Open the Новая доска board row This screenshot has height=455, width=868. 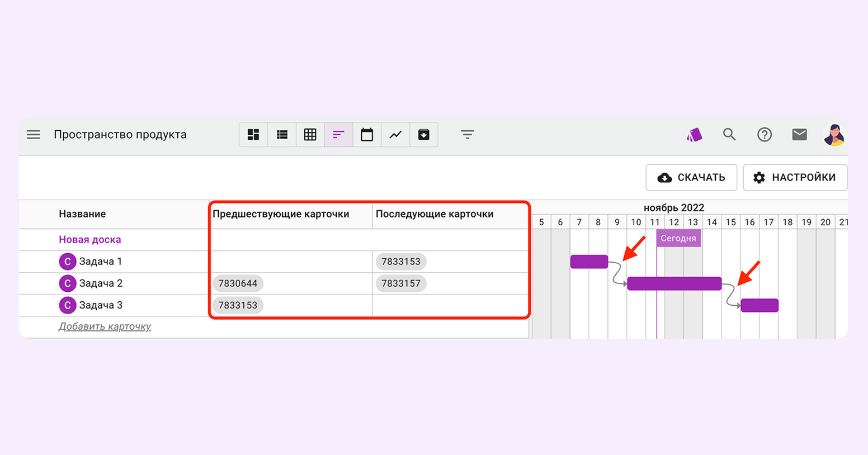(x=90, y=240)
